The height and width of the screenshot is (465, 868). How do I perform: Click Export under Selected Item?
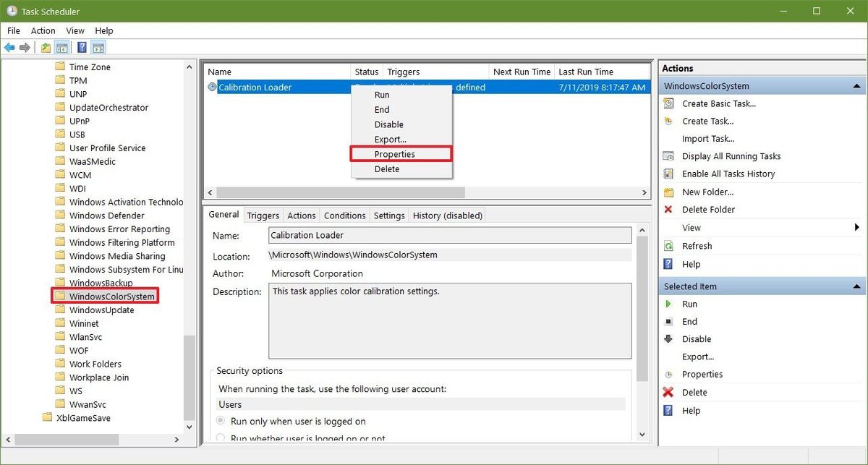coord(697,357)
